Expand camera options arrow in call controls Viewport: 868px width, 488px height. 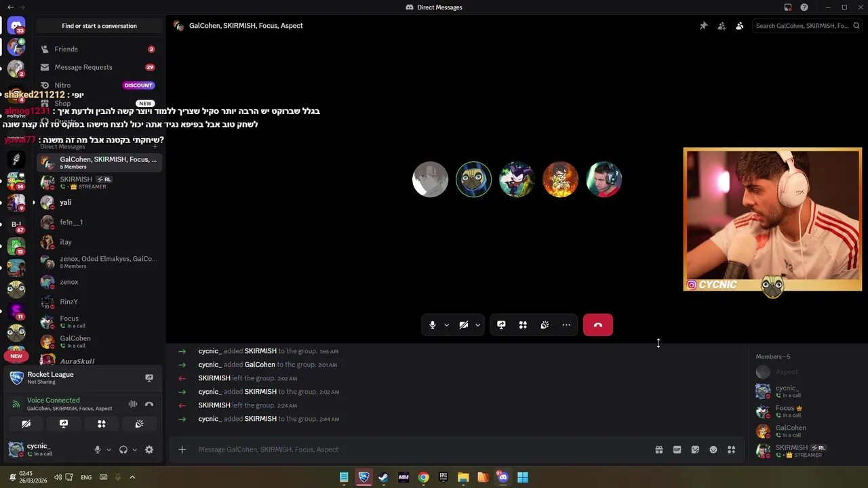(477, 325)
